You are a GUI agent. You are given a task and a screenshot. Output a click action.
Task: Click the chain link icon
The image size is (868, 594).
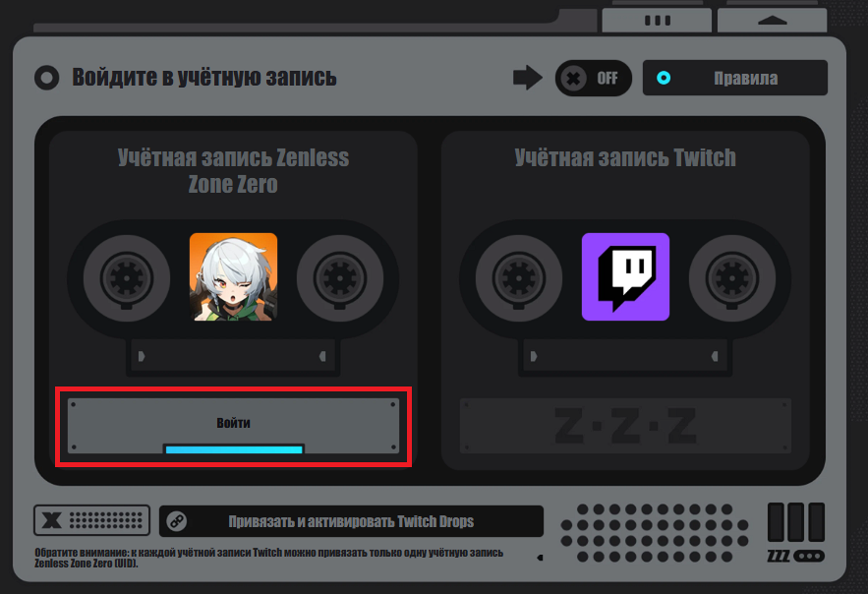pyautogui.click(x=177, y=521)
